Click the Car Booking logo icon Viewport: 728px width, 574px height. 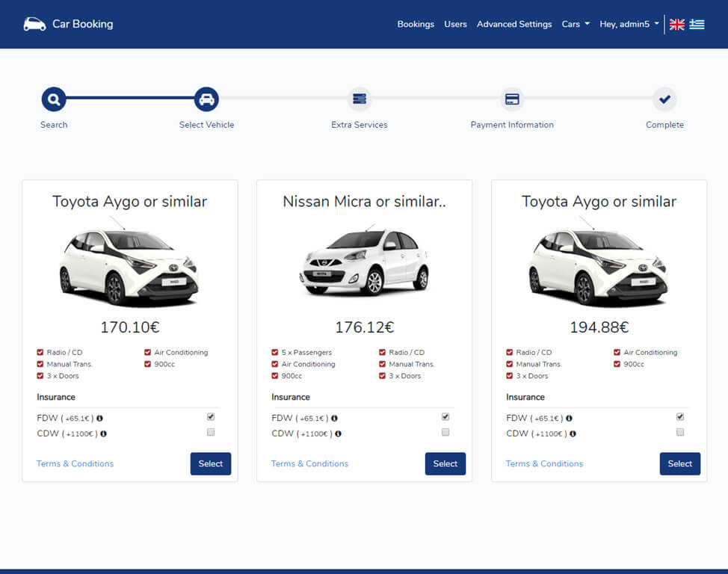click(33, 23)
